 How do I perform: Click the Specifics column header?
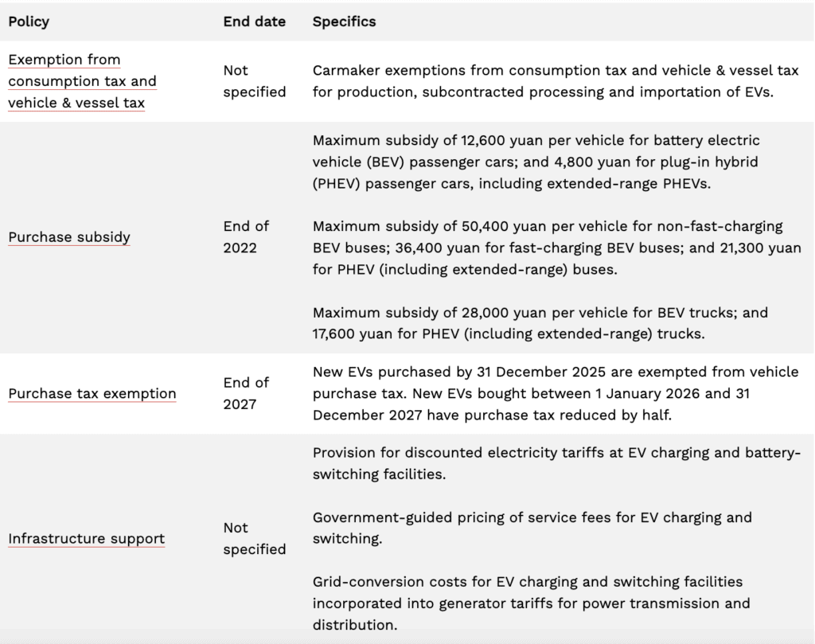[x=344, y=21]
